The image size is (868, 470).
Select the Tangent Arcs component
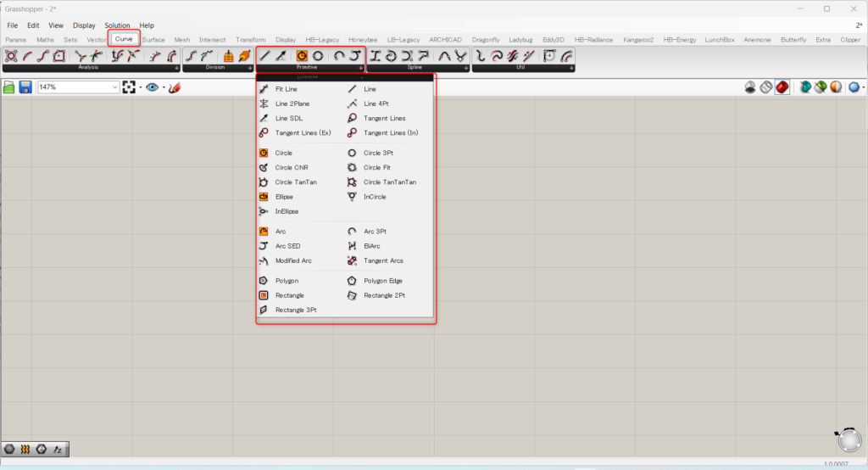point(382,260)
